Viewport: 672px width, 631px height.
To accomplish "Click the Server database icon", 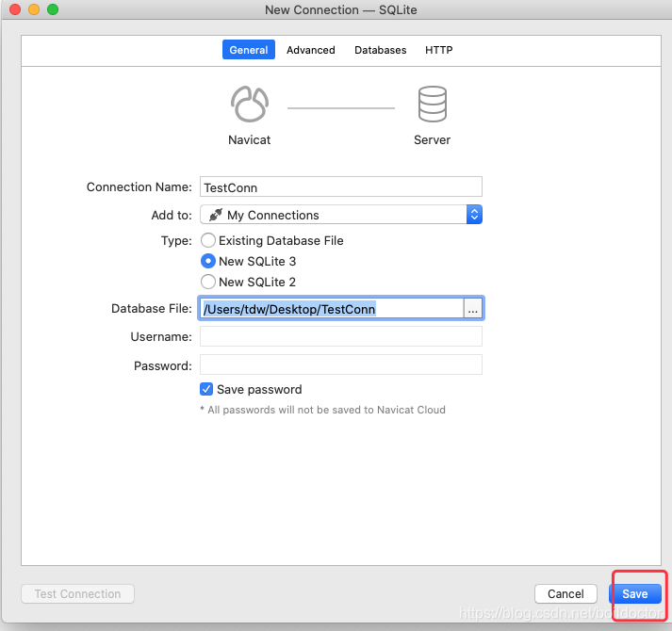I will coord(432,105).
